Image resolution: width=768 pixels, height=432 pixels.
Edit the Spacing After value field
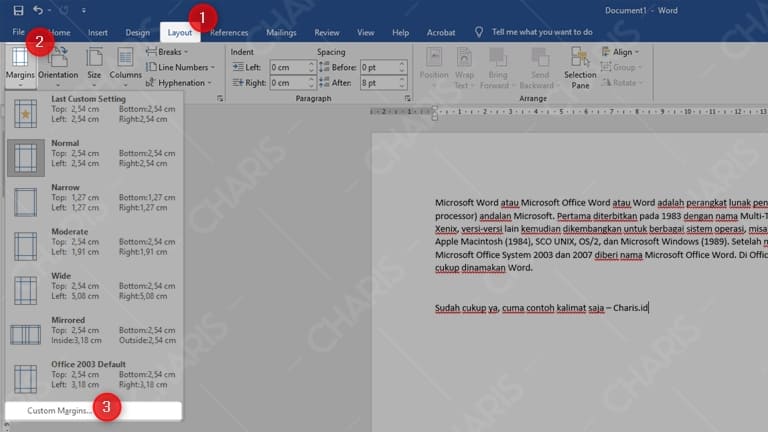click(379, 83)
